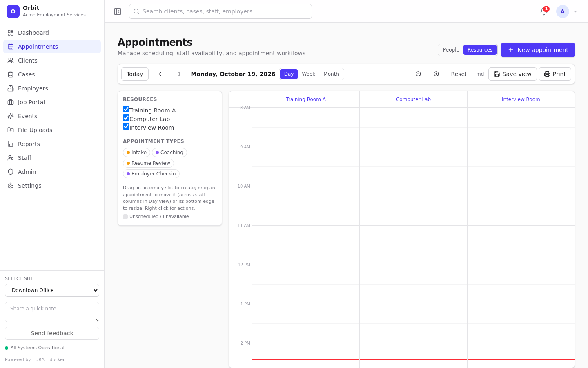Open Appointments in sidebar menu

point(52,47)
